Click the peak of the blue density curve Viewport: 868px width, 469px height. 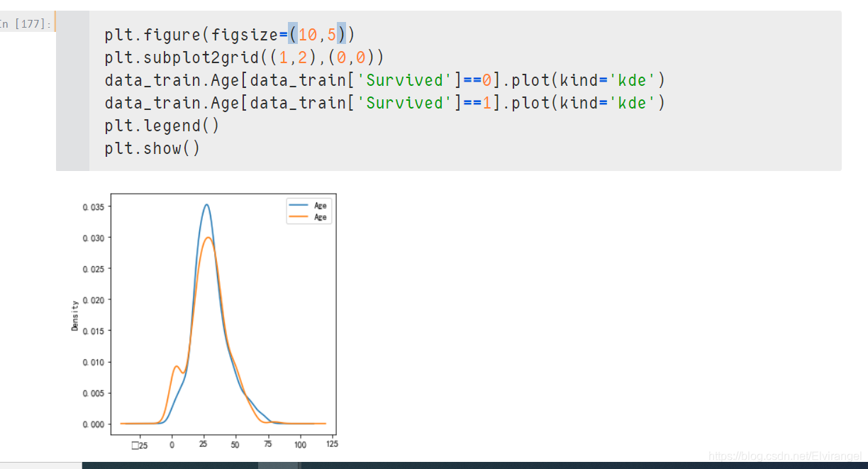[206, 204]
